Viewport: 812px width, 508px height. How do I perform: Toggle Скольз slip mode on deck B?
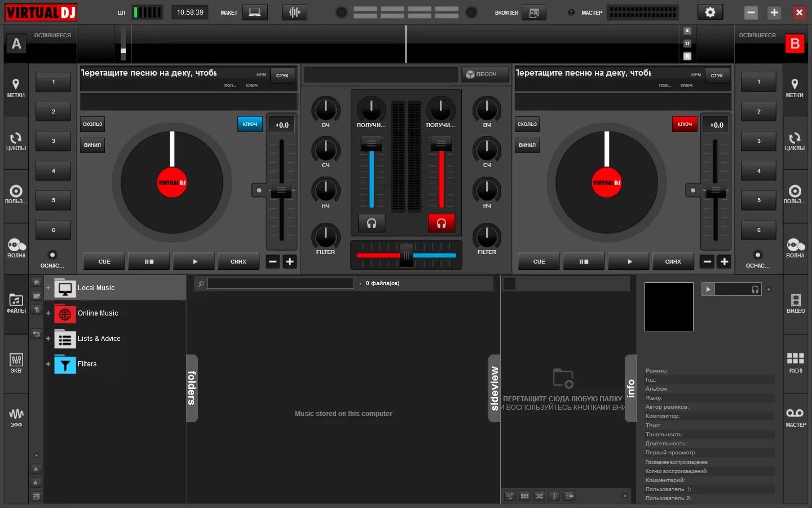pos(527,124)
